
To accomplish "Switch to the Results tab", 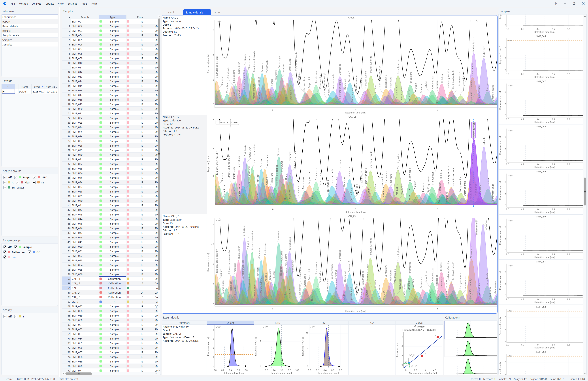I will coord(171,12).
